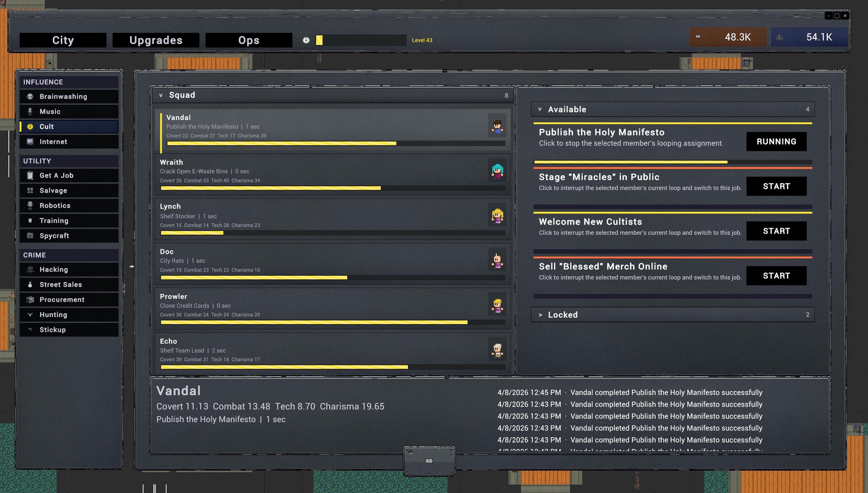Viewport: 868px width, 493px height.
Task: Collapse the Available jobs list
Action: (540, 110)
